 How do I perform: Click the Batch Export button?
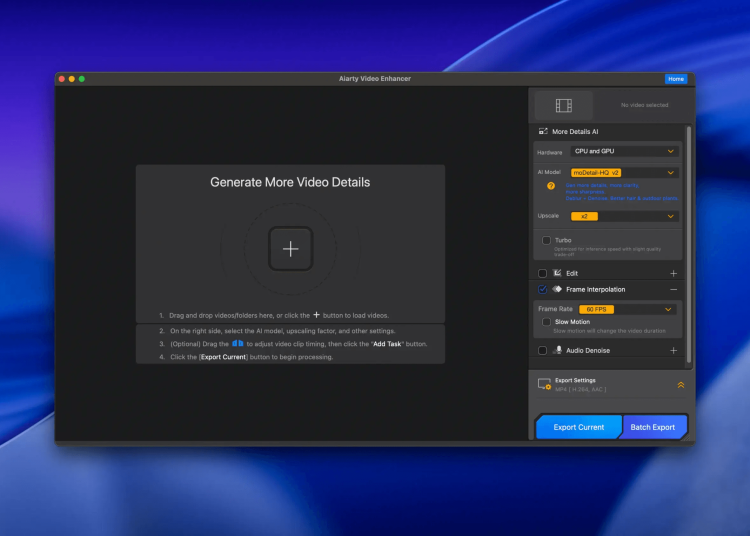click(x=653, y=427)
